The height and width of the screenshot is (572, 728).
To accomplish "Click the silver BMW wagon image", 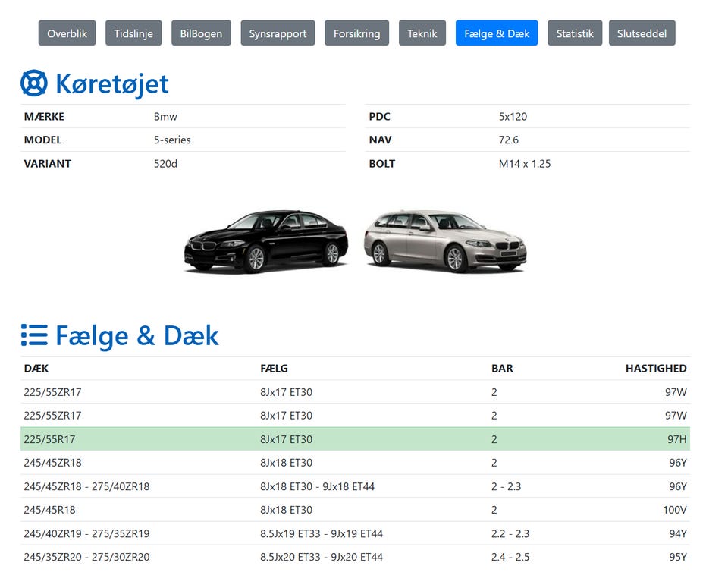I will click(x=445, y=241).
